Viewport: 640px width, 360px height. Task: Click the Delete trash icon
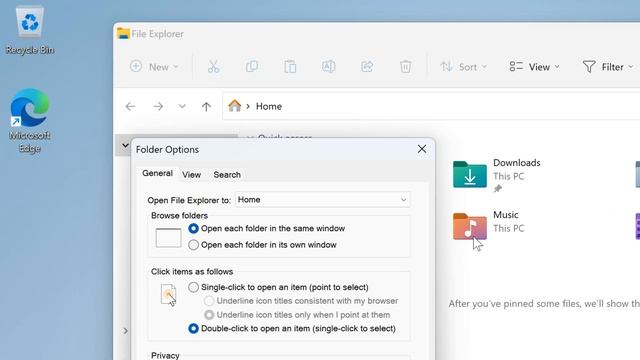tap(405, 67)
